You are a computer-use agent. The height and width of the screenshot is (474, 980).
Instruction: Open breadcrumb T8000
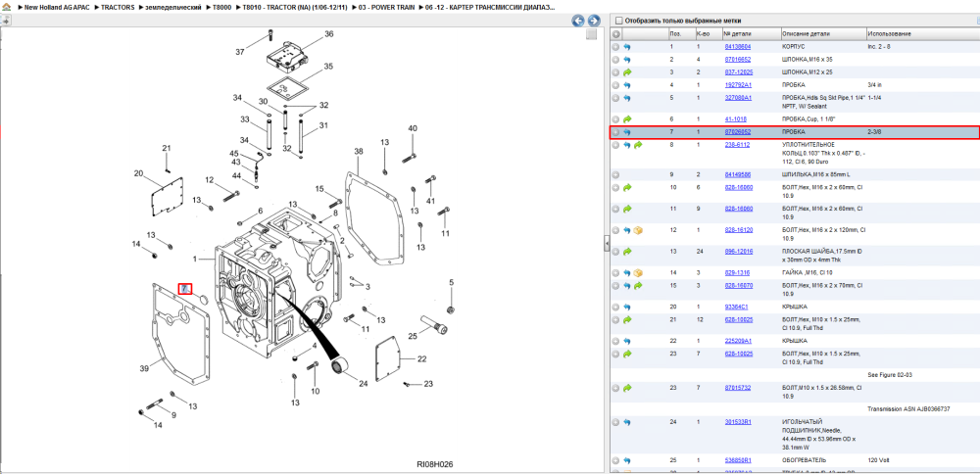pyautogui.click(x=221, y=6)
